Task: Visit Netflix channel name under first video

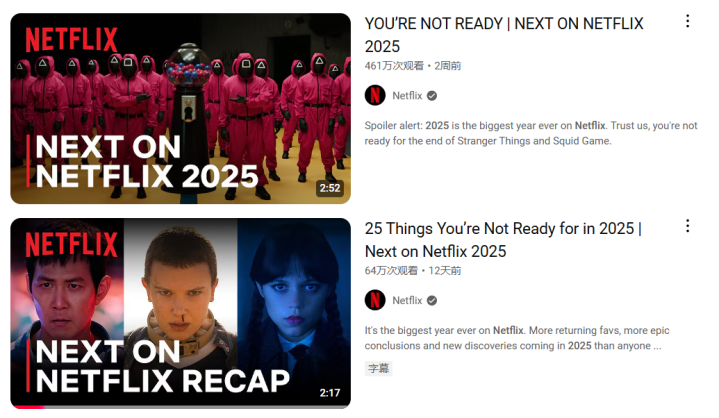Action: [407, 96]
